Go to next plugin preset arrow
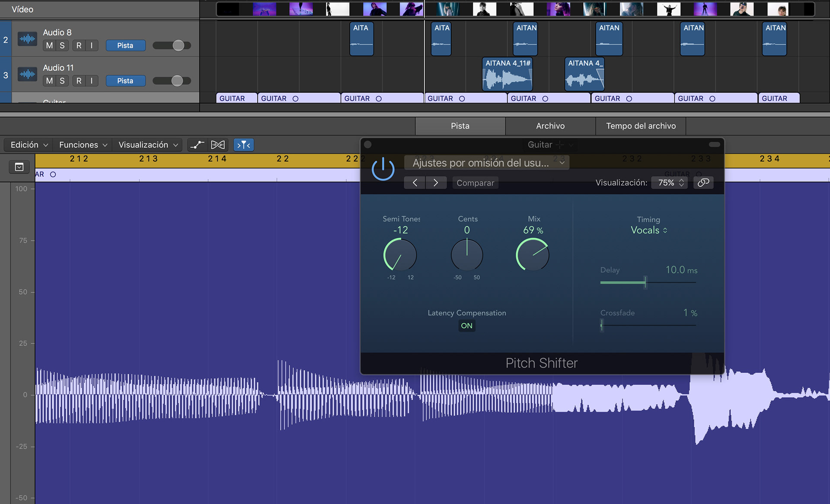The image size is (830, 504). pyautogui.click(x=436, y=183)
